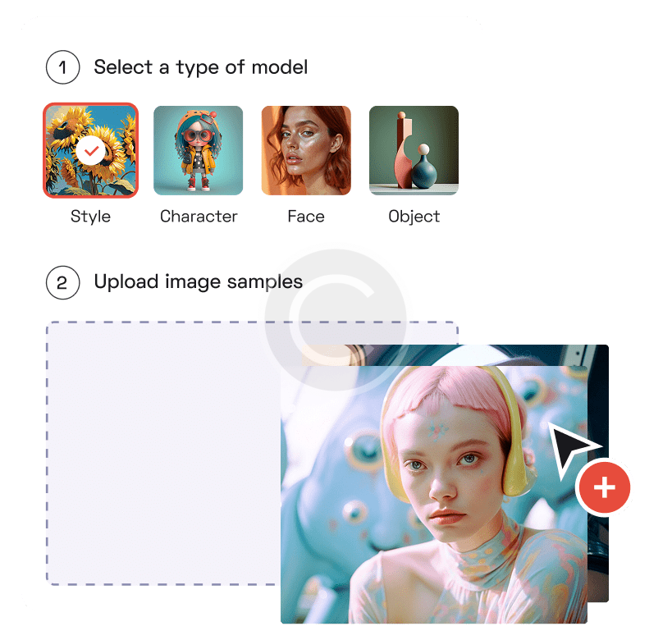Click the step 1 number circle
This screenshot has width=672, height=640.
pos(62,67)
